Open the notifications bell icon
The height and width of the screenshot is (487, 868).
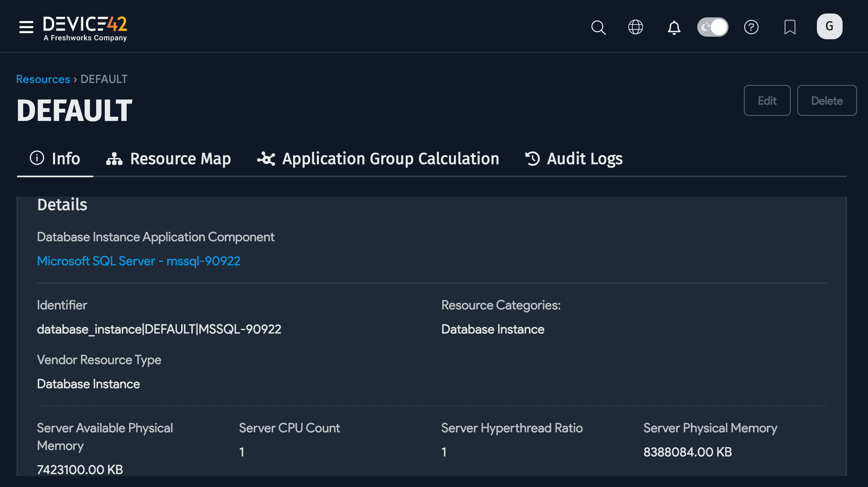pos(674,27)
